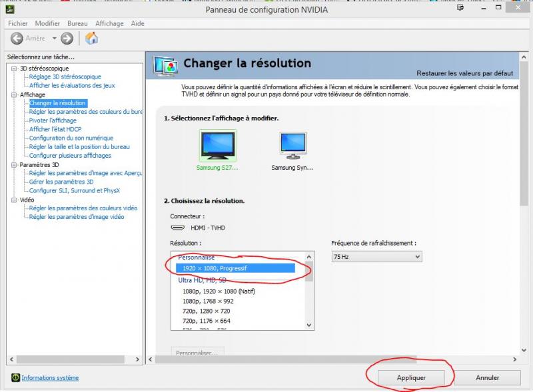
Task: Click the Appliquer button
Action: click(411, 377)
